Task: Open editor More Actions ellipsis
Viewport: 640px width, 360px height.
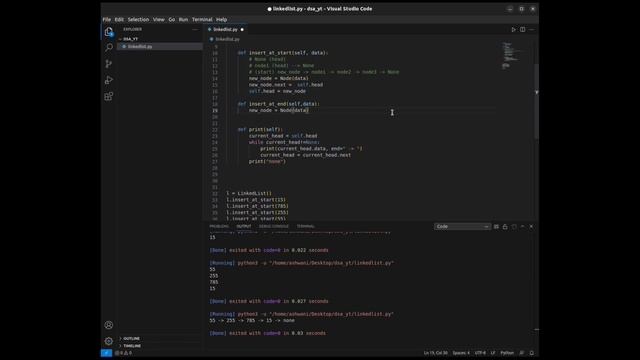Action: tap(531, 29)
